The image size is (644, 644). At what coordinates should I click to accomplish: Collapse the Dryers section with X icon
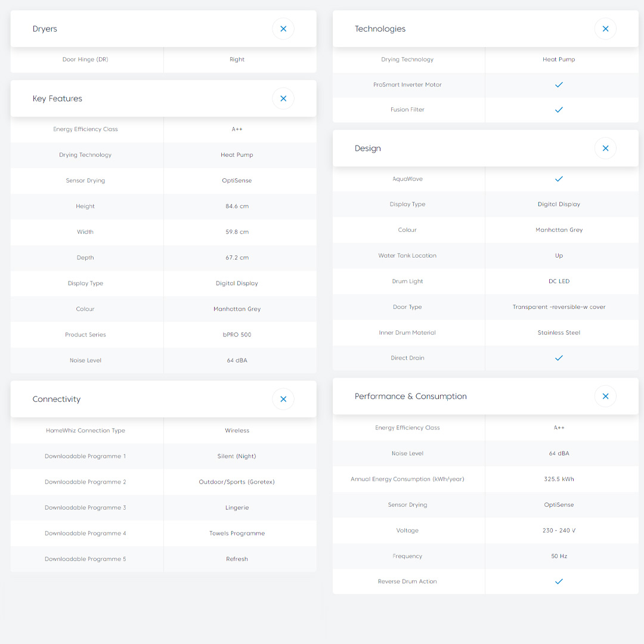tap(283, 29)
